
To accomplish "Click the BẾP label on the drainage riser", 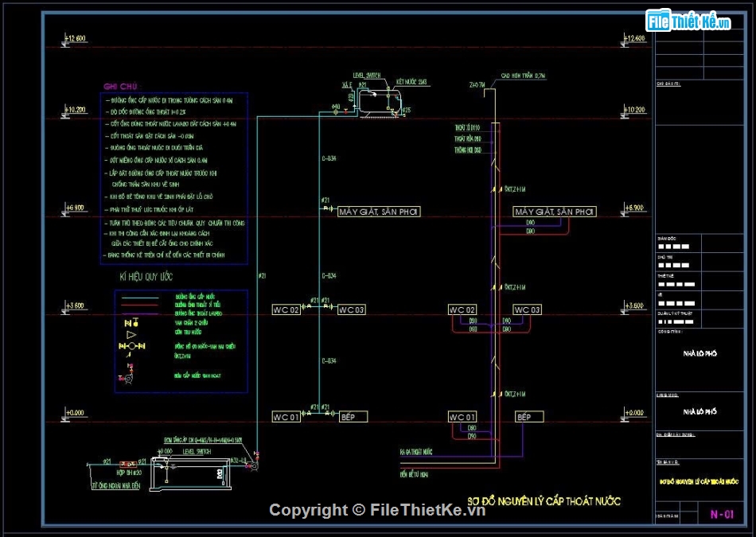I will (x=529, y=417).
